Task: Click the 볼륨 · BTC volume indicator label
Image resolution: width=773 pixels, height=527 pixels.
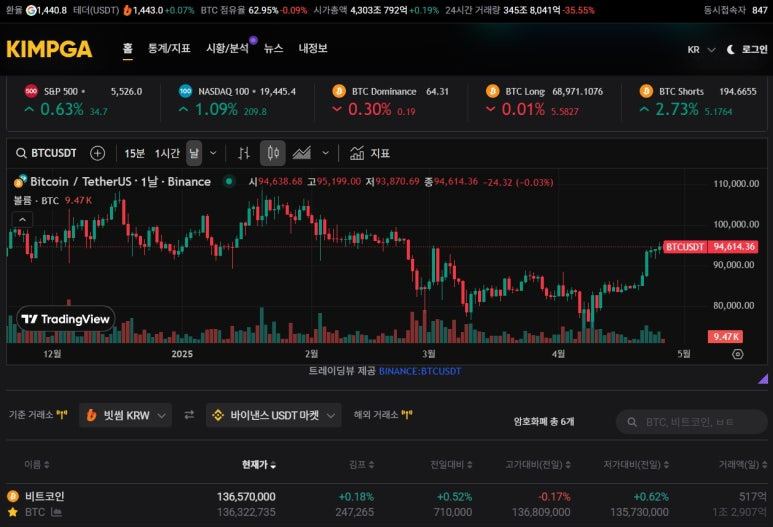Action: click(35, 201)
